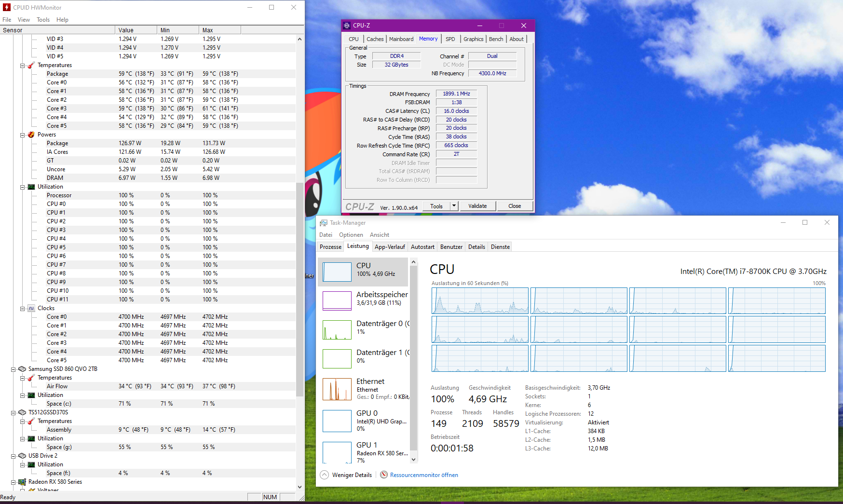Click the Task-Manager sidebar scroll up arrow
The width and height of the screenshot is (843, 504).
tap(413, 262)
